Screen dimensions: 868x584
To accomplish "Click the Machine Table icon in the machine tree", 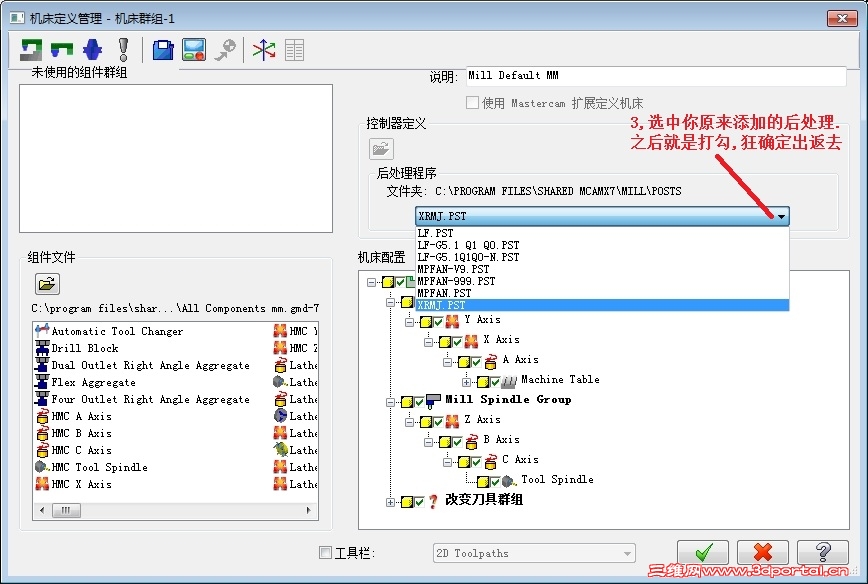I will (x=509, y=381).
